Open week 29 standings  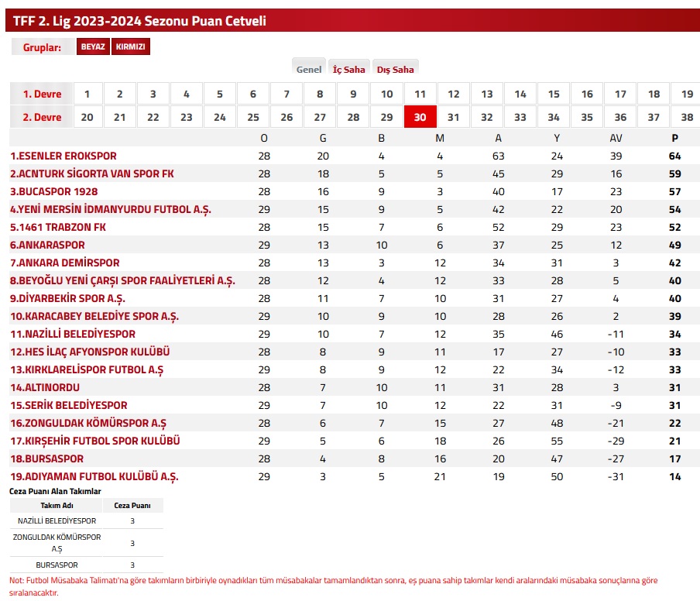[x=386, y=117]
